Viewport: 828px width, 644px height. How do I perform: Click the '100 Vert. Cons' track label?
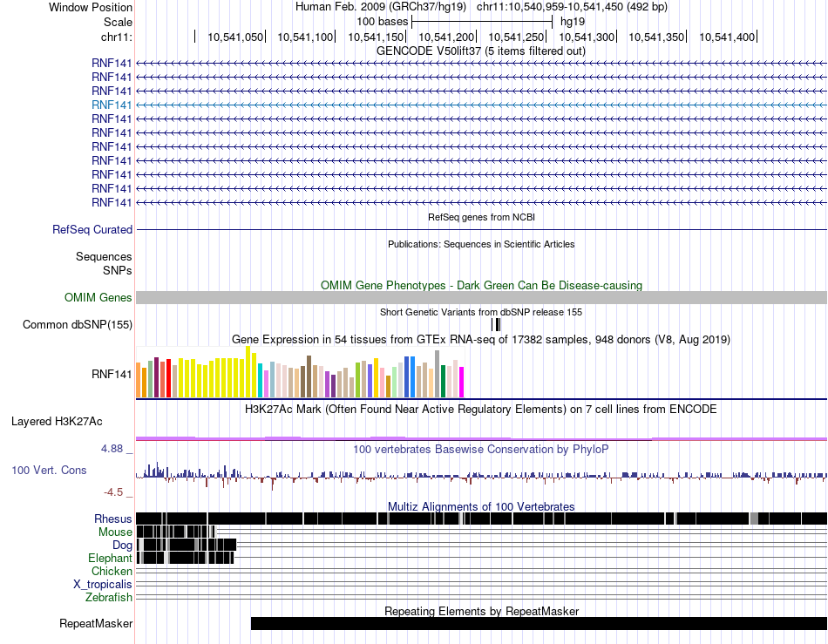point(49,470)
